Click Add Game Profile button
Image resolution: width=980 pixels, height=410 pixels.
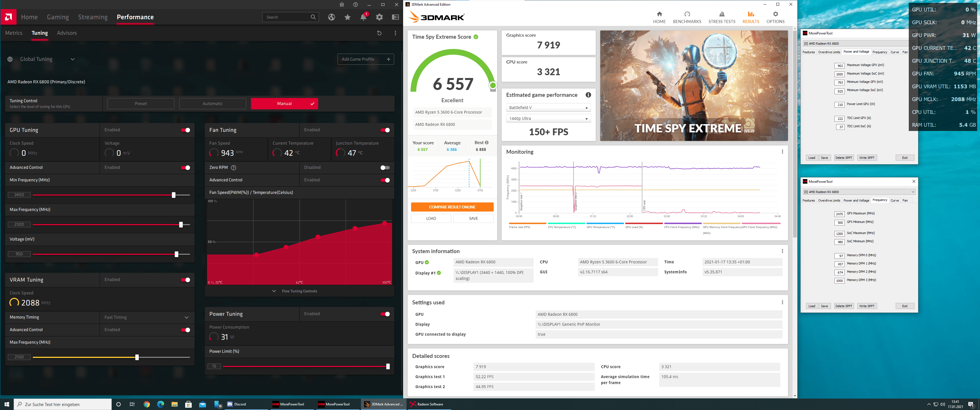[366, 59]
